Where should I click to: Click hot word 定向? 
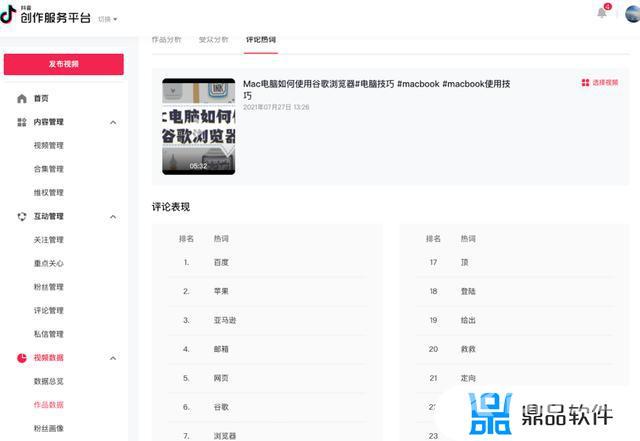pos(468,378)
